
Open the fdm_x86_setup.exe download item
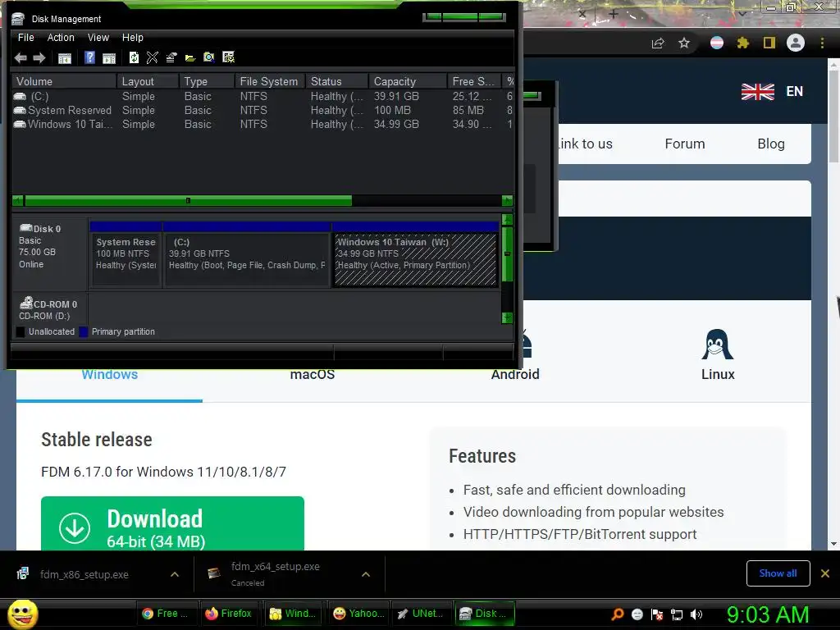point(84,574)
